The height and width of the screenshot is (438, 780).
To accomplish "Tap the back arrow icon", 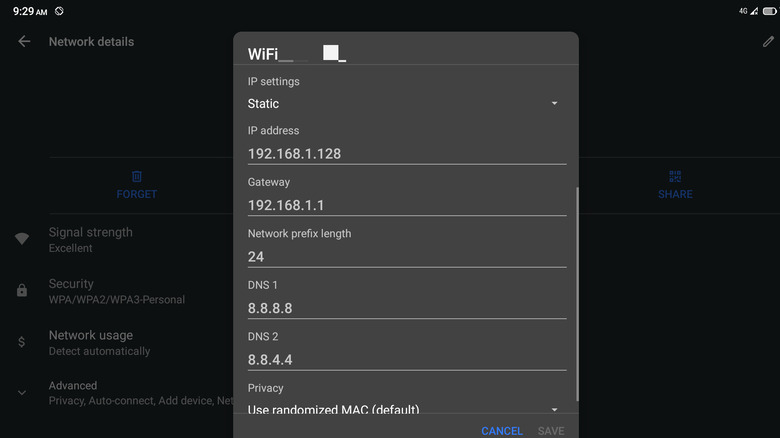I will pos(24,42).
